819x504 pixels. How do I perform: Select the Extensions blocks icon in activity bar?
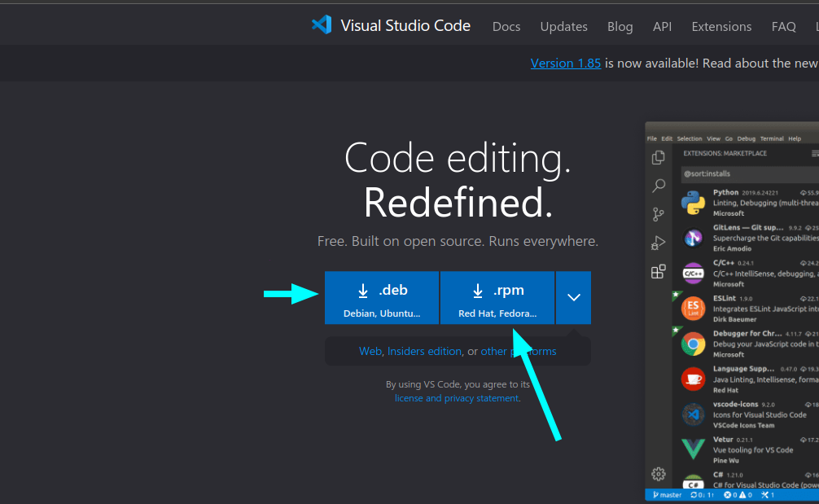coord(658,271)
